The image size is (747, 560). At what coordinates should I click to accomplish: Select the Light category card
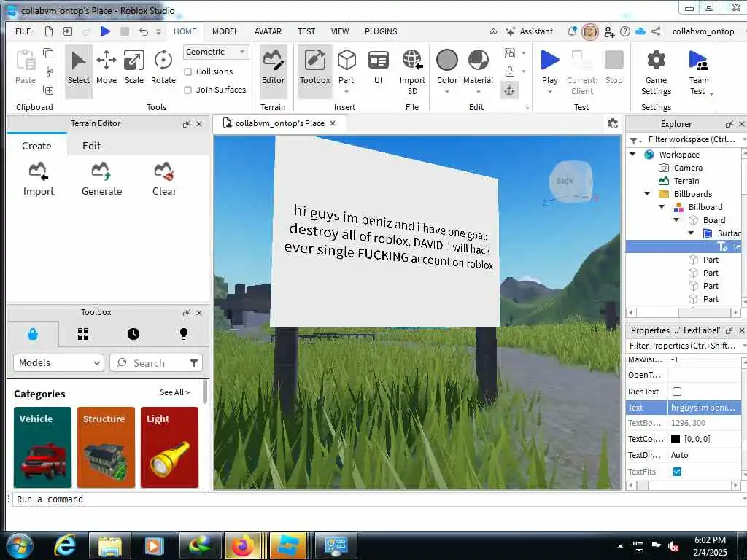pyautogui.click(x=169, y=447)
